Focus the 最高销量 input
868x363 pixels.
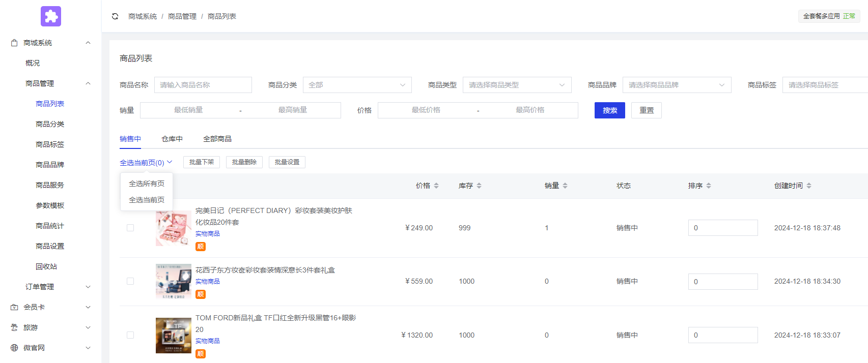coord(293,110)
